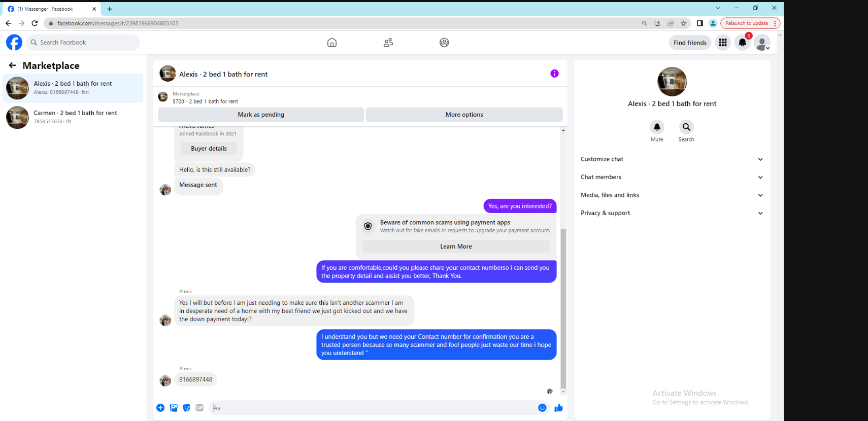The height and width of the screenshot is (421, 868).
Task: Click the chat scrollbar thumb
Action: click(x=563, y=308)
